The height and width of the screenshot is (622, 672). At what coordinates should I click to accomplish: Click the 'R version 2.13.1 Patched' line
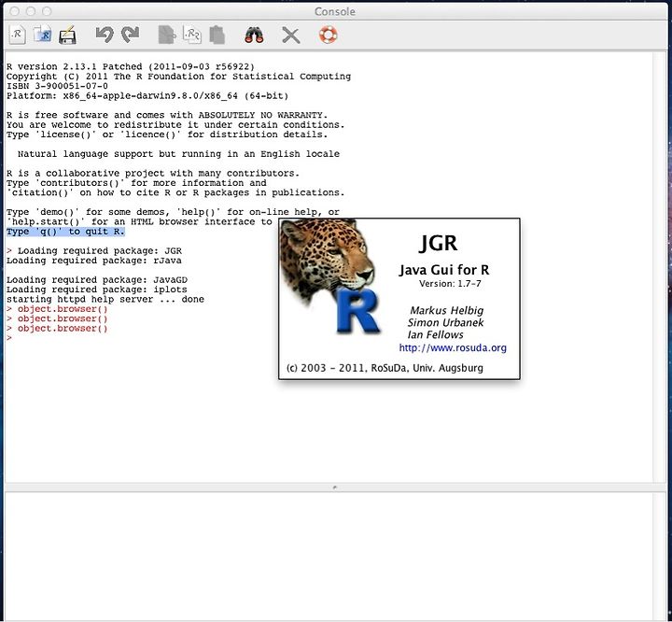pyautogui.click(x=131, y=66)
